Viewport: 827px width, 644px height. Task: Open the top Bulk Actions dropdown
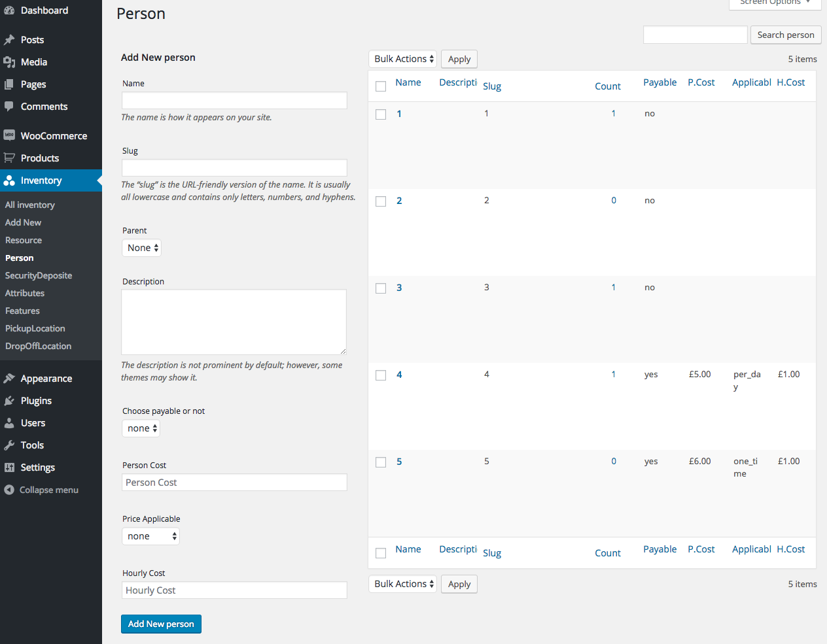pos(403,59)
